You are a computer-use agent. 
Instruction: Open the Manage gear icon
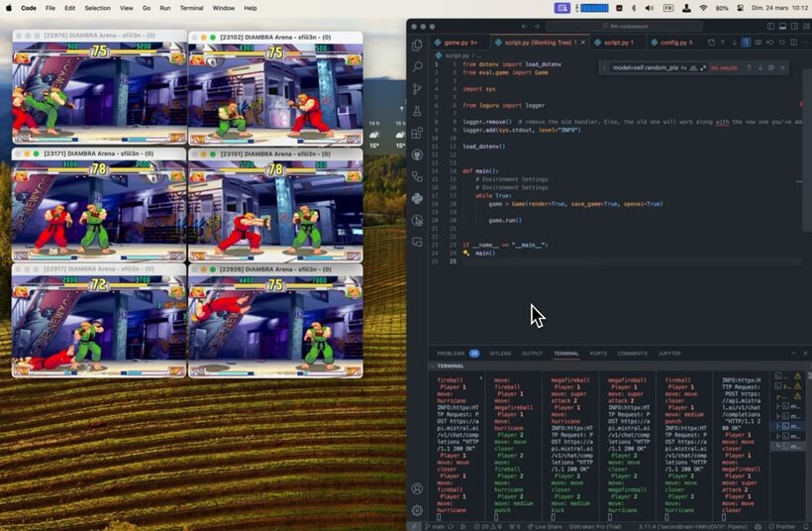pos(417,510)
